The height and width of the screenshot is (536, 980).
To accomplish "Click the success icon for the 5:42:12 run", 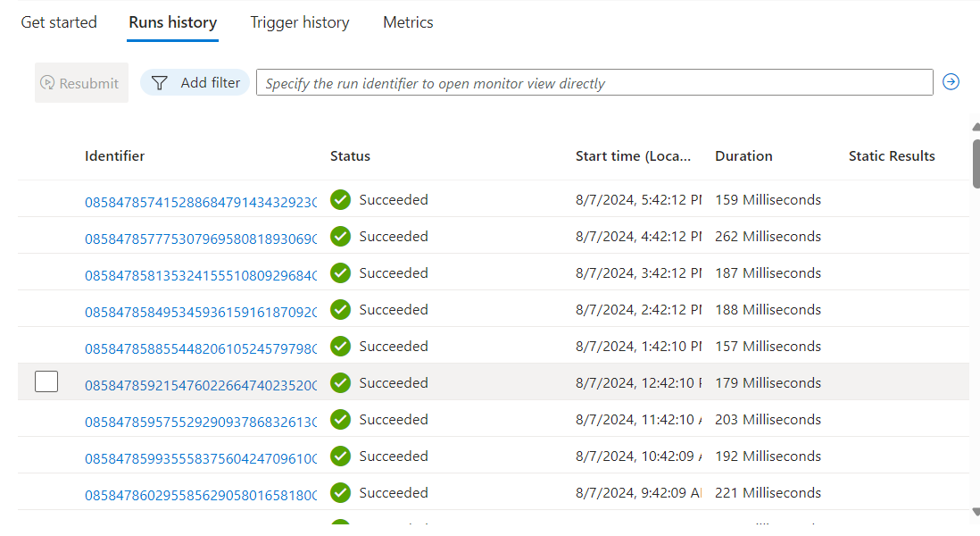I will [341, 199].
